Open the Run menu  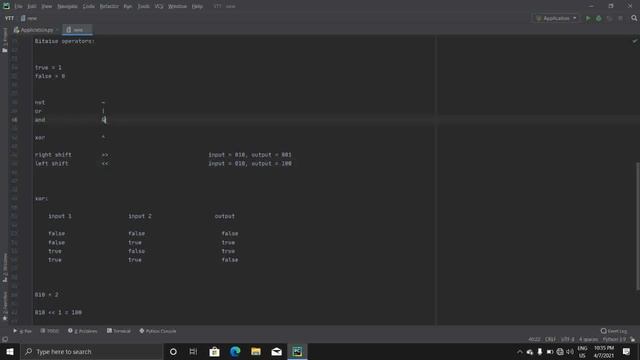(x=128, y=7)
